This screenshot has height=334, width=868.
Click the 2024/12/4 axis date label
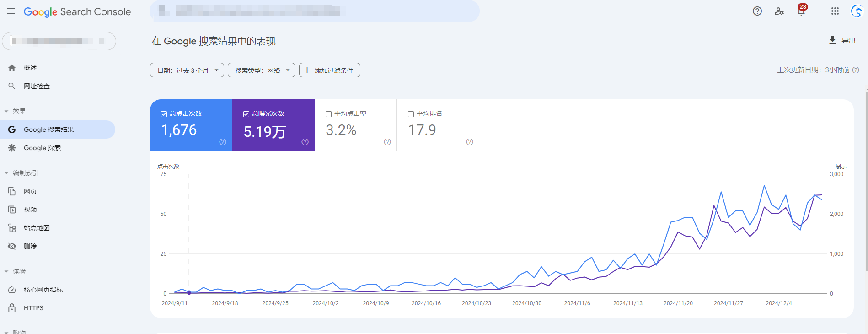[x=779, y=303]
